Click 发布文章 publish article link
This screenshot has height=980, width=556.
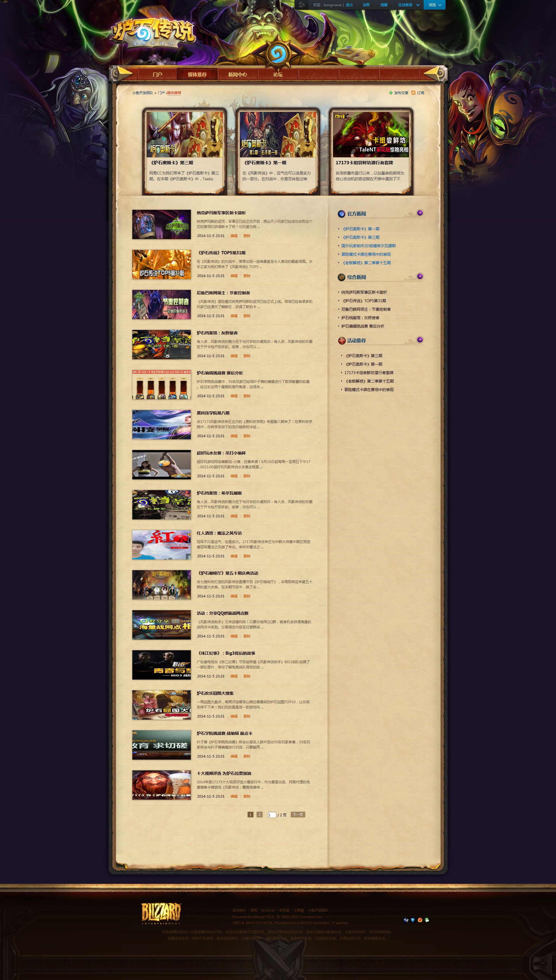click(401, 93)
